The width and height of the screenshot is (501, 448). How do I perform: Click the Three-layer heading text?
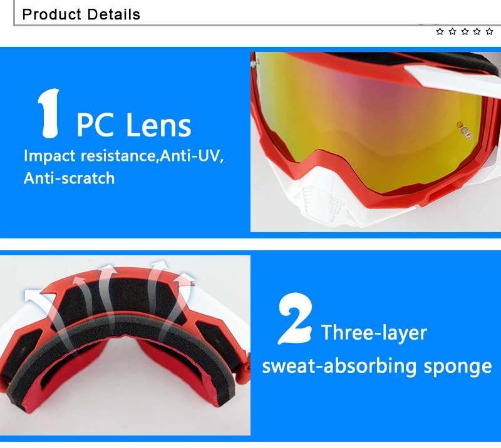click(x=374, y=333)
